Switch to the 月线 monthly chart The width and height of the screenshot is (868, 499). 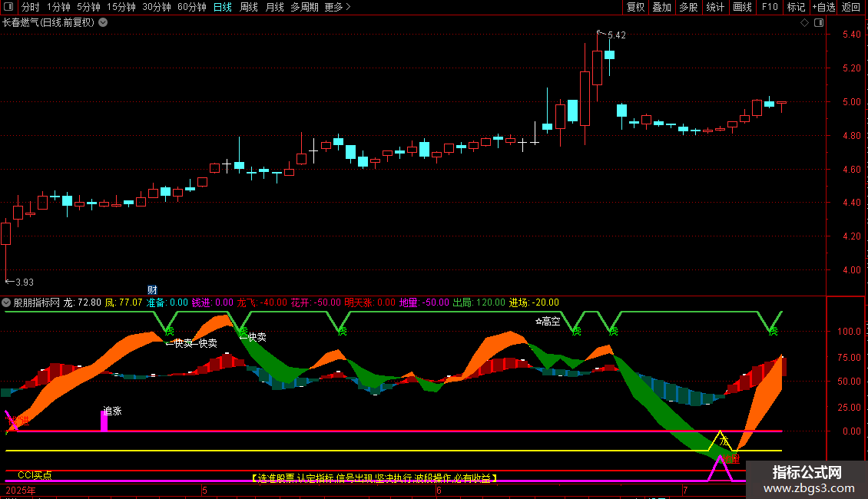point(274,7)
